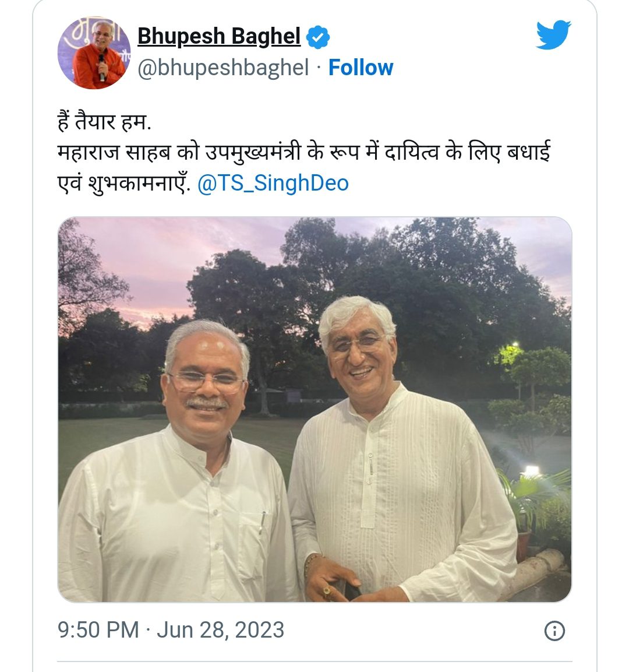629x672 pixels.
Task: Click the glowing garden lamp in photo
Action: click(531, 470)
